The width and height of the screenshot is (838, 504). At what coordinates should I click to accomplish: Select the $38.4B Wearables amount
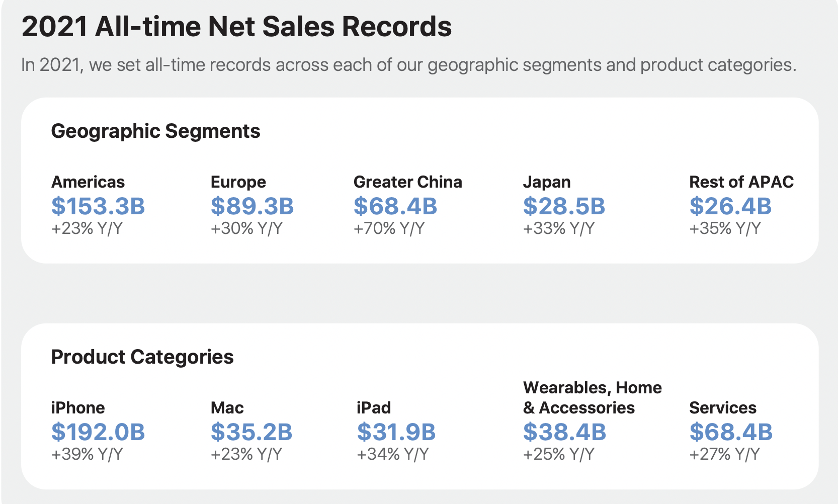564,432
